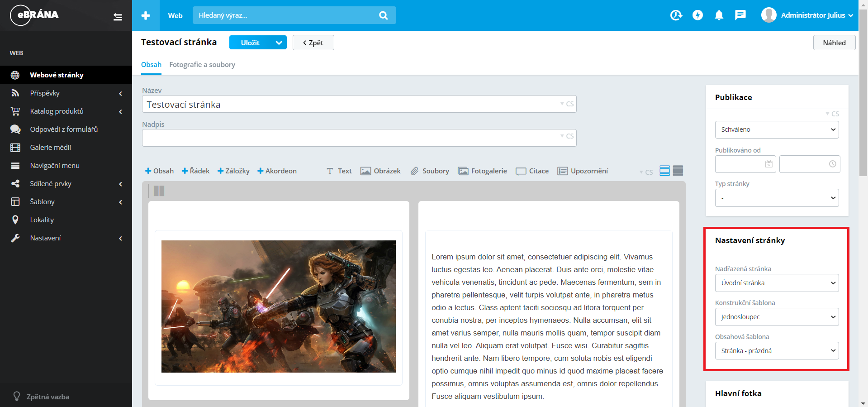Expand the Nastavení submenu chevron
The width and height of the screenshot is (868, 407).
120,238
